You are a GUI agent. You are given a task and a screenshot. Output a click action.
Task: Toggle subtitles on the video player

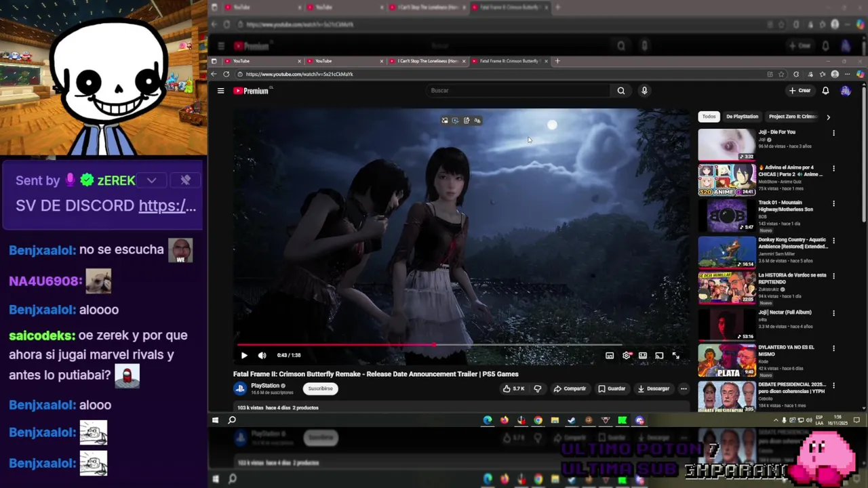(x=610, y=355)
